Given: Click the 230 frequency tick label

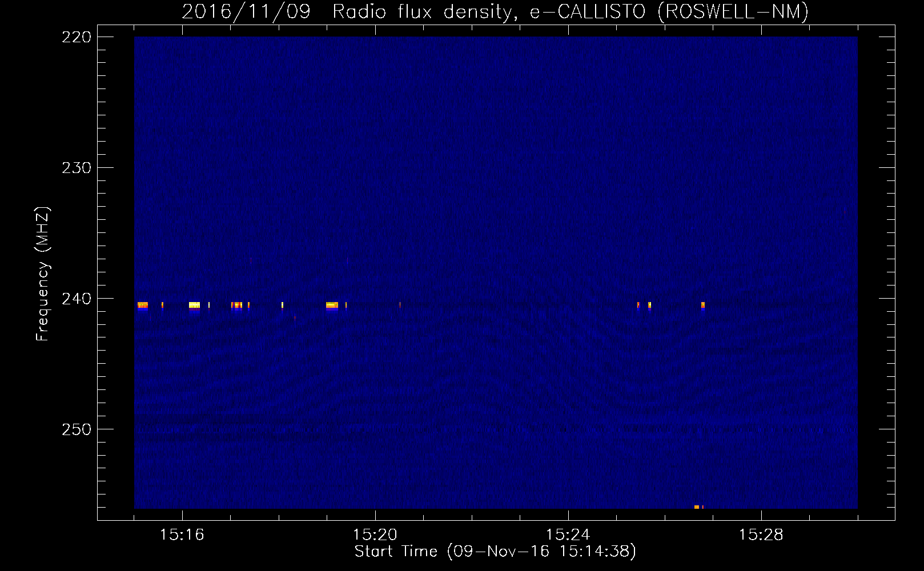Looking at the screenshot, I should tap(77, 168).
